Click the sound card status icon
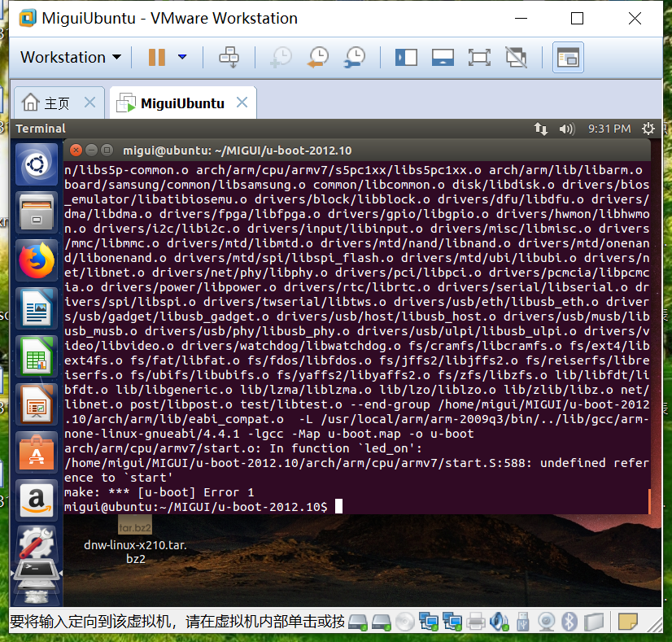Image resolution: width=672 pixels, height=642 pixels. pyautogui.click(x=499, y=622)
